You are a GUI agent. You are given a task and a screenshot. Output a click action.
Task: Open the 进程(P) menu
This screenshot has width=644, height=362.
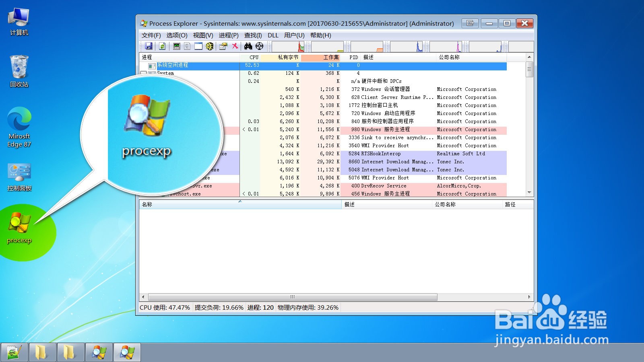pos(229,35)
